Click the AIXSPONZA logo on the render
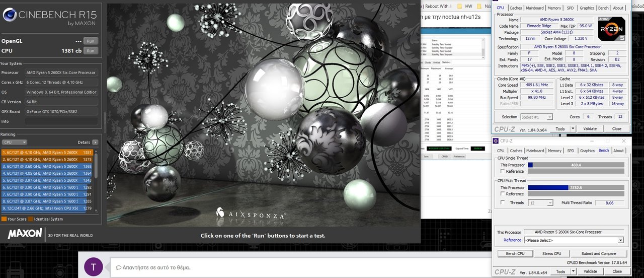This screenshot has height=278, width=644. 251,213
